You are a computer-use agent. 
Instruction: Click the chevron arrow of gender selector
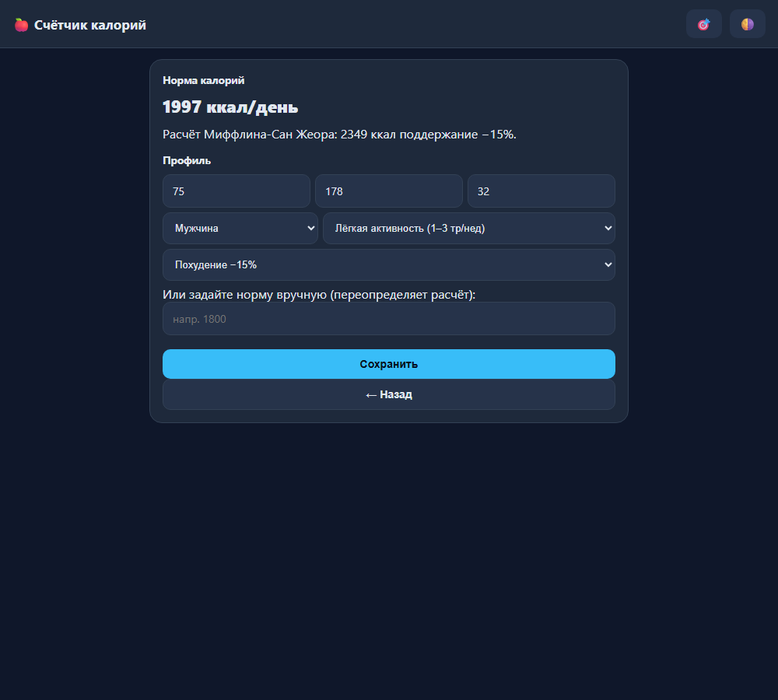(x=311, y=228)
